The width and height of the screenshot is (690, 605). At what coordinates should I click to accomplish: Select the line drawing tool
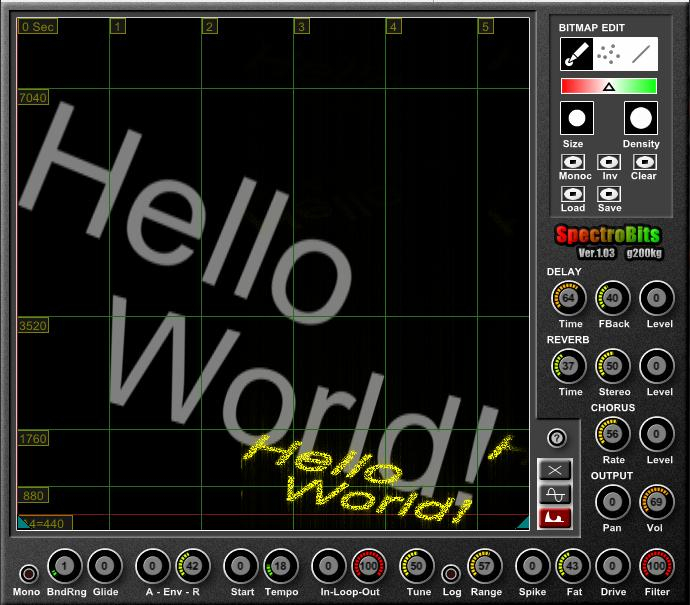641,54
